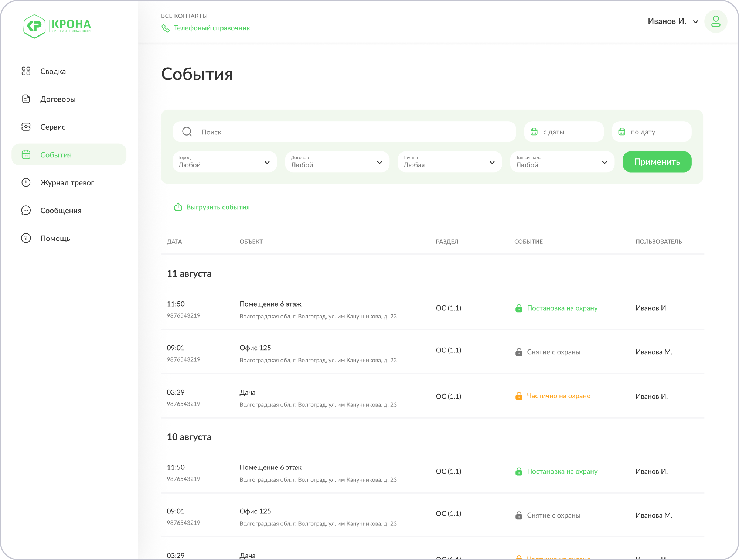Viewport: 739px width, 560px height.
Task: Click the Помощь question mark icon
Action: click(26, 238)
